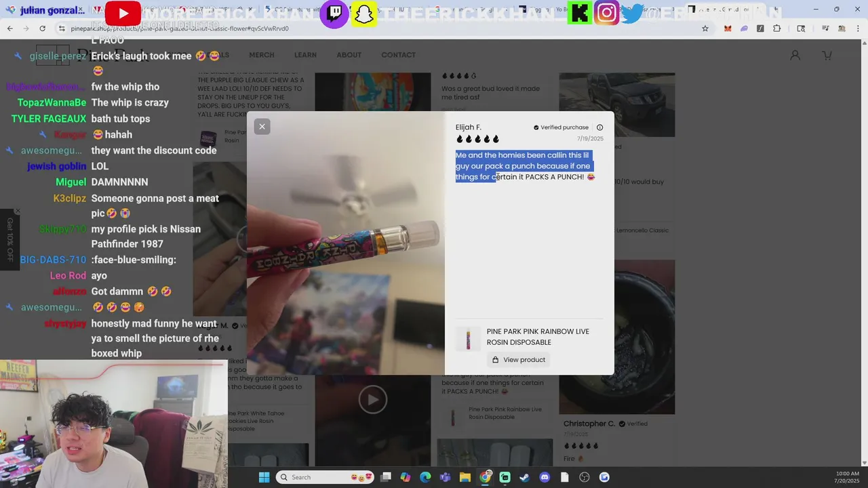868x488 pixels.
Task: Open Christopher C. review in background
Action: pos(589,424)
